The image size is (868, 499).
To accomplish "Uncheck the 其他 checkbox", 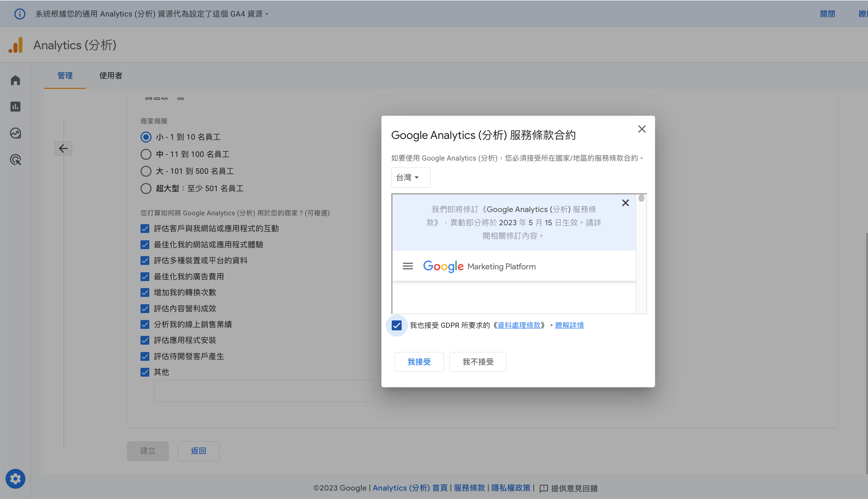I will point(145,372).
